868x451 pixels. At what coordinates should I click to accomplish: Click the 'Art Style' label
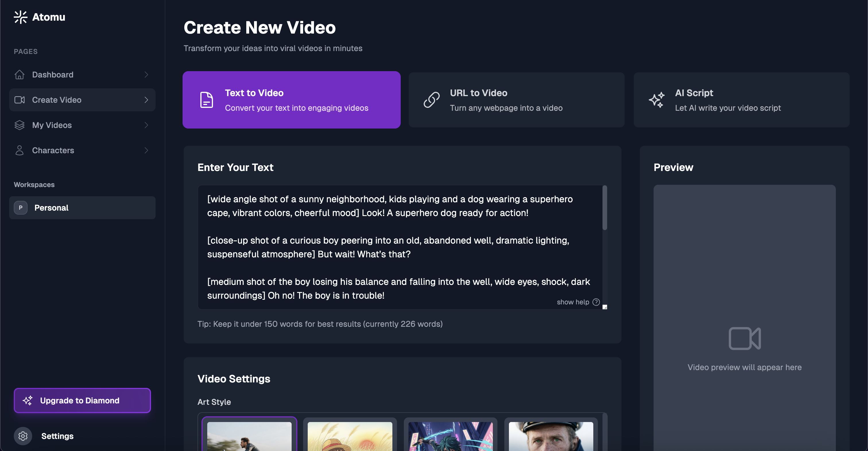click(x=214, y=402)
